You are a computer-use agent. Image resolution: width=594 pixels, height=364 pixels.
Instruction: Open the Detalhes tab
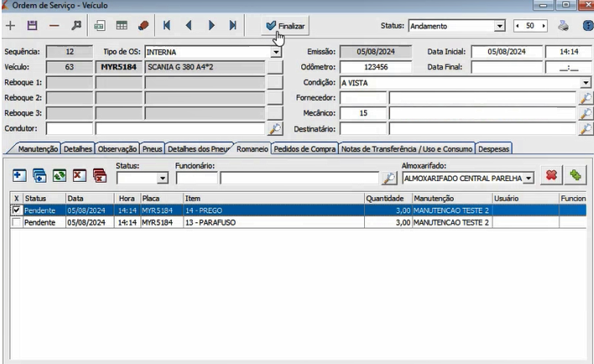tap(78, 149)
